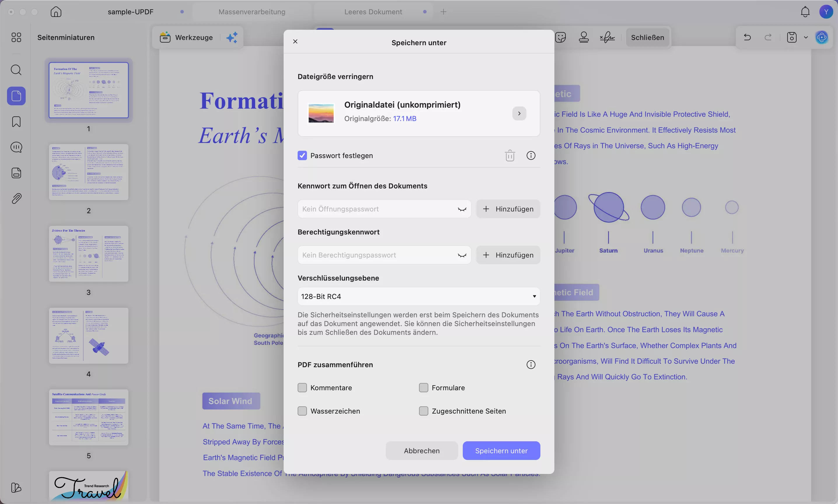838x504 pixels.
Task: Open the signature tool
Action: [607, 37]
